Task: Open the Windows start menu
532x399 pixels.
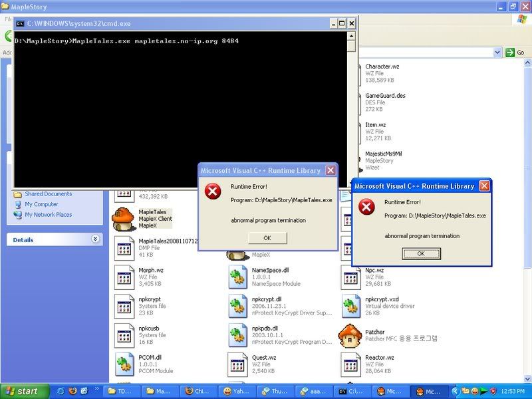Action: coord(24,392)
